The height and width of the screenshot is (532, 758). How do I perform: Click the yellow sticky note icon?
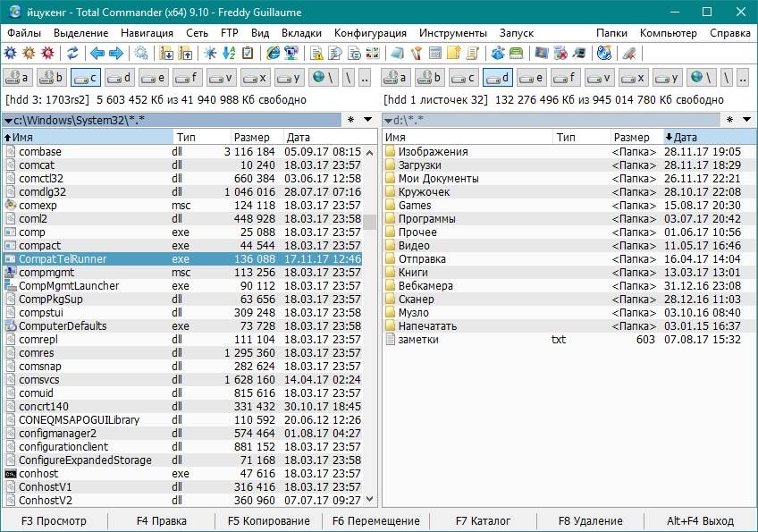pos(453,53)
